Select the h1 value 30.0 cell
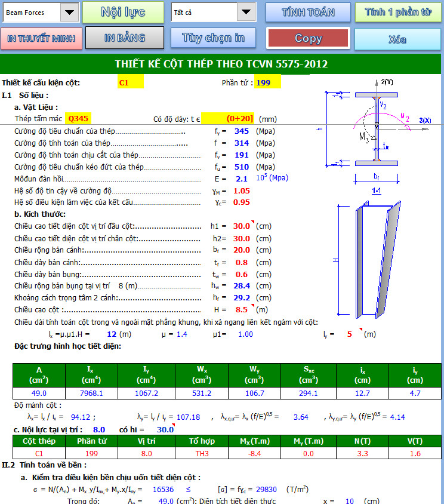444x504 pixels. (242, 226)
